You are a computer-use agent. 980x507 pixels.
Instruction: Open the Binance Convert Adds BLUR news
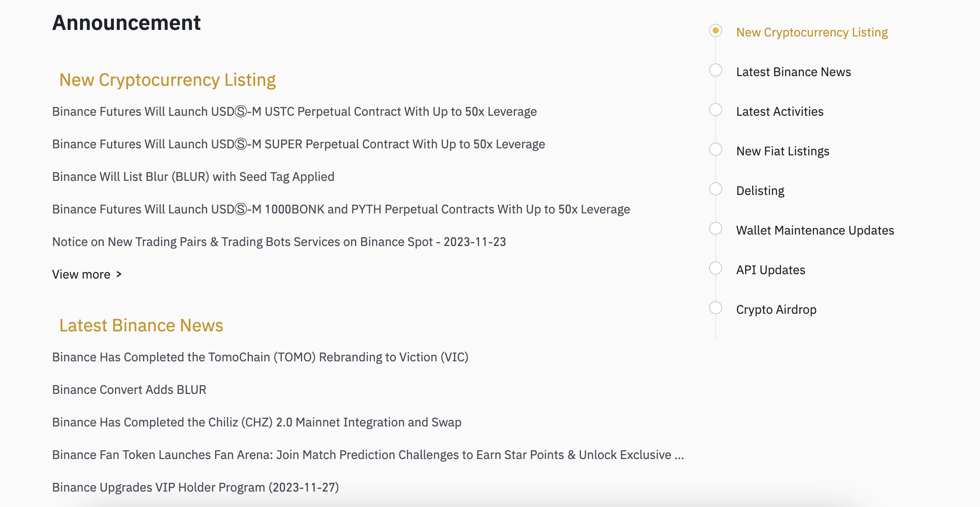point(129,389)
